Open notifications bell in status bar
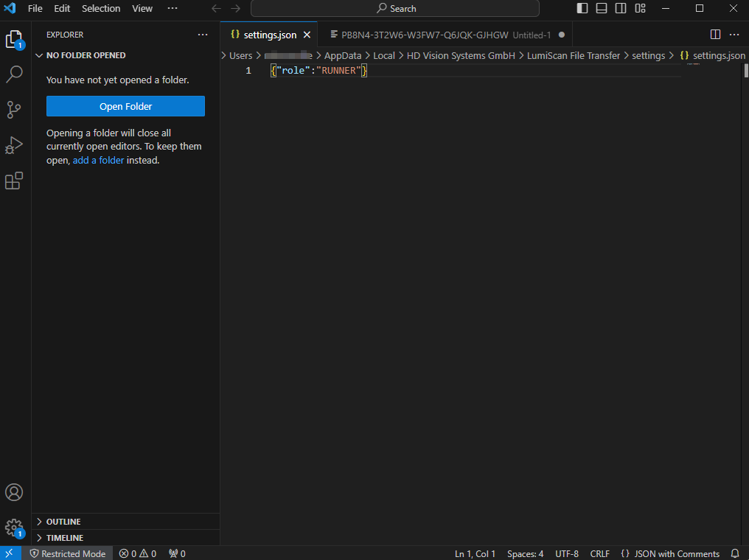The width and height of the screenshot is (749, 560). pyautogui.click(x=735, y=553)
